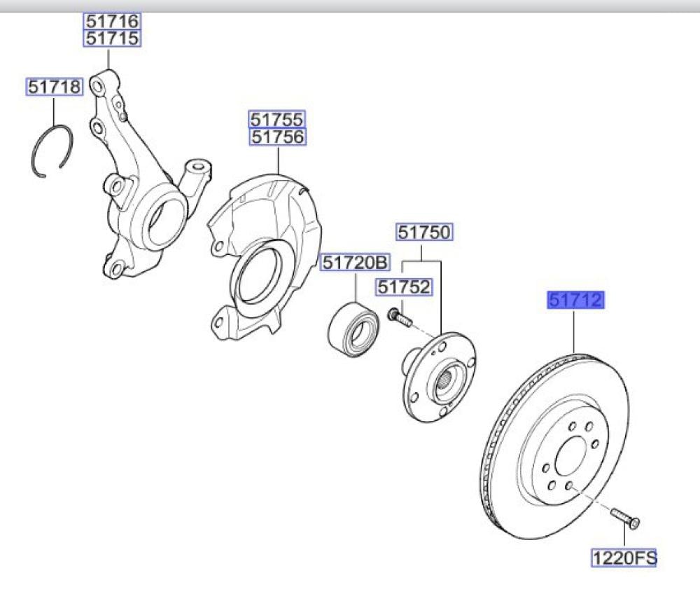Select the 1220FS screw label
The image size is (700, 601).
point(625,558)
